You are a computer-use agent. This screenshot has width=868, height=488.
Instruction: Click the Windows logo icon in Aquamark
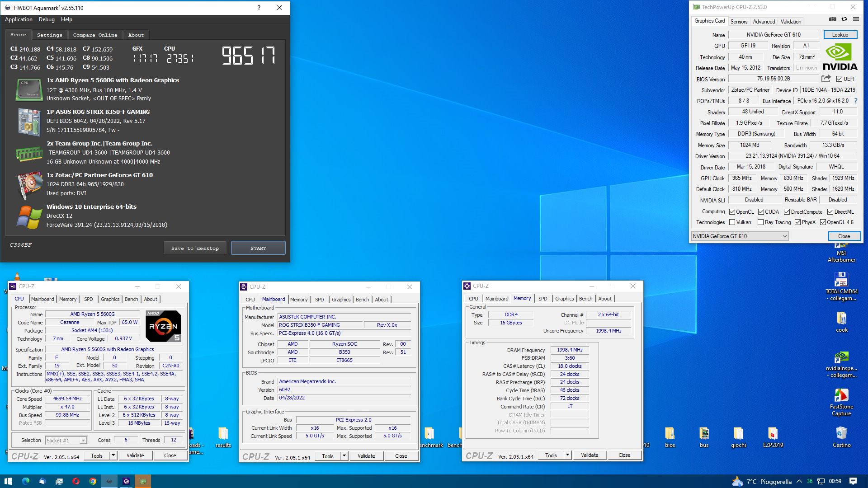pos(29,217)
